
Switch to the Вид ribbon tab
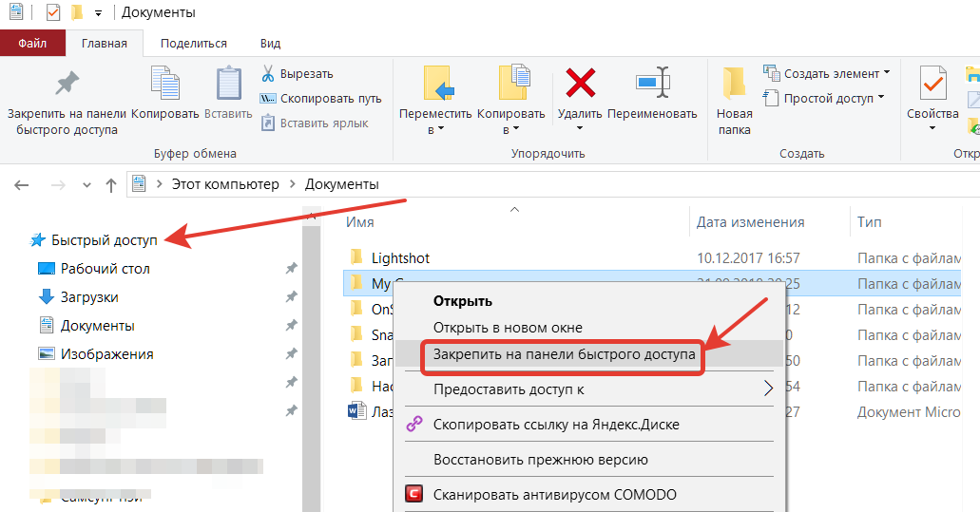point(270,43)
